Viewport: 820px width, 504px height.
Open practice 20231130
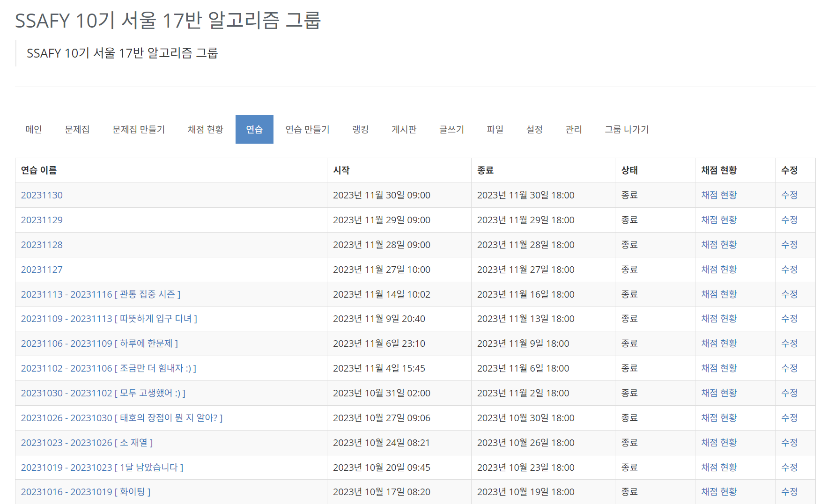pyautogui.click(x=42, y=195)
